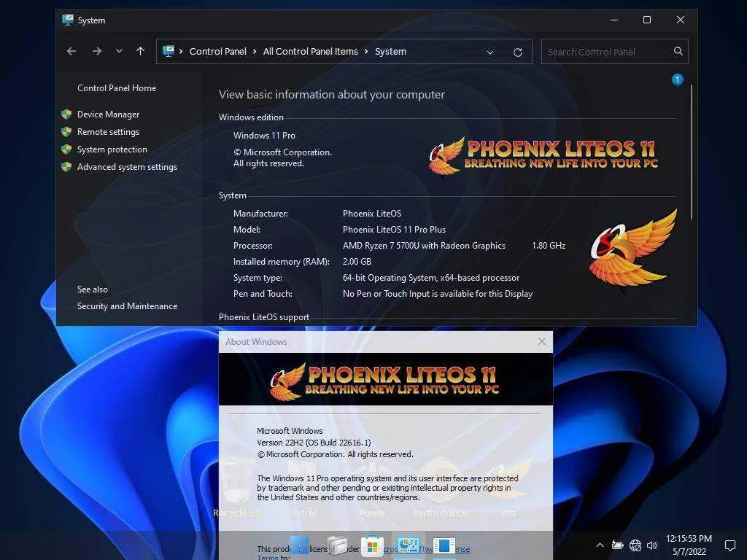This screenshot has height=560, width=747.
Task: Click the "Phoenix LiteOS support" section heading
Action: 264,317
